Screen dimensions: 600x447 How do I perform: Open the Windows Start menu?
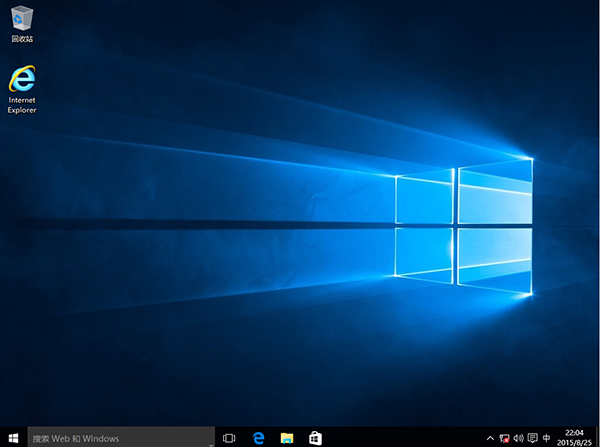pyautogui.click(x=13, y=438)
